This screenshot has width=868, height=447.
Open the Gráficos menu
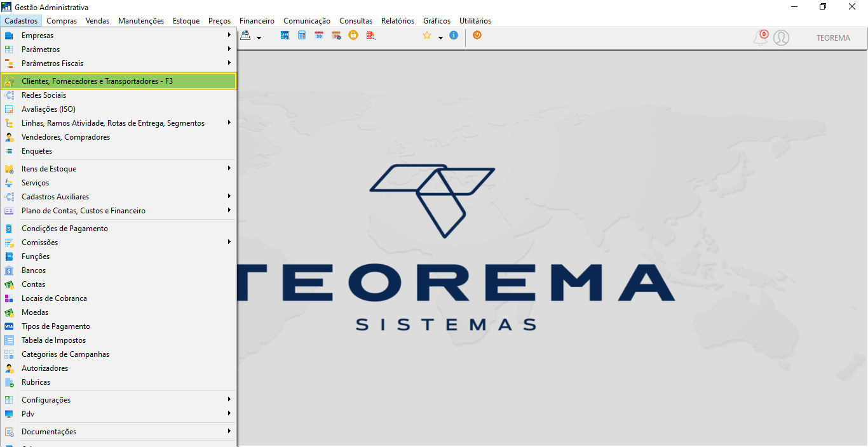click(x=437, y=21)
